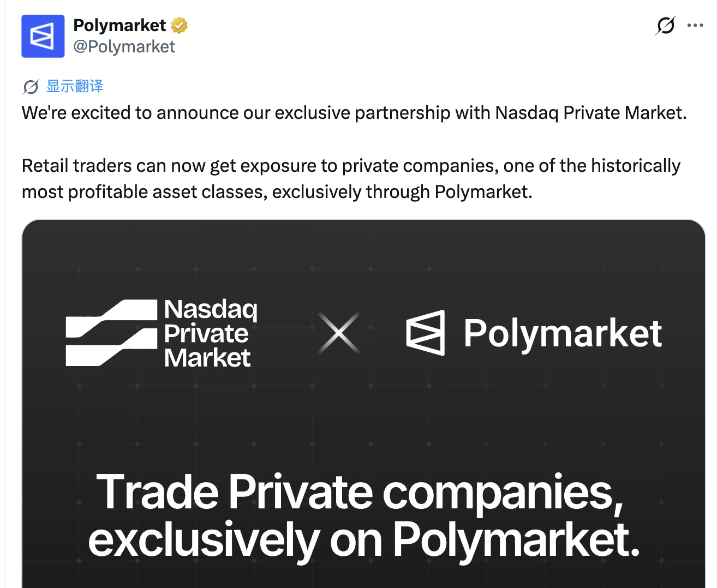
Task: Click the gold verified badge beside Polymarket
Action: (x=180, y=25)
